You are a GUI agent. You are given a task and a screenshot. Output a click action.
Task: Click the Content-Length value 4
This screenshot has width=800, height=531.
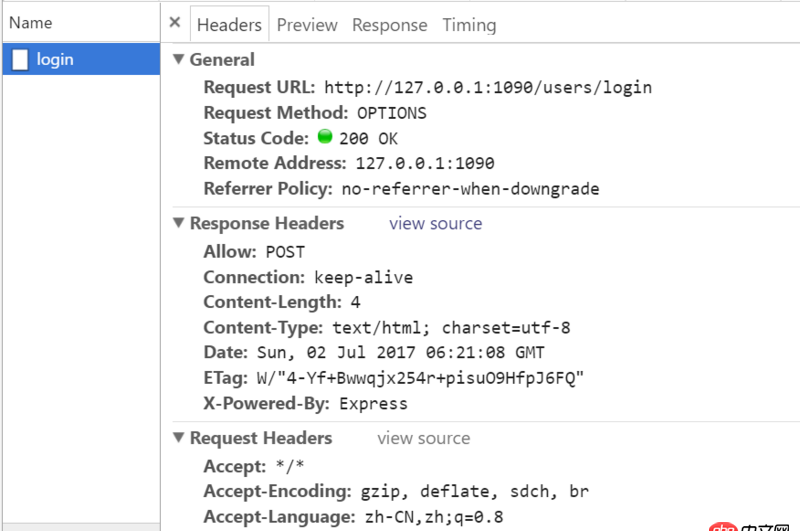point(356,302)
